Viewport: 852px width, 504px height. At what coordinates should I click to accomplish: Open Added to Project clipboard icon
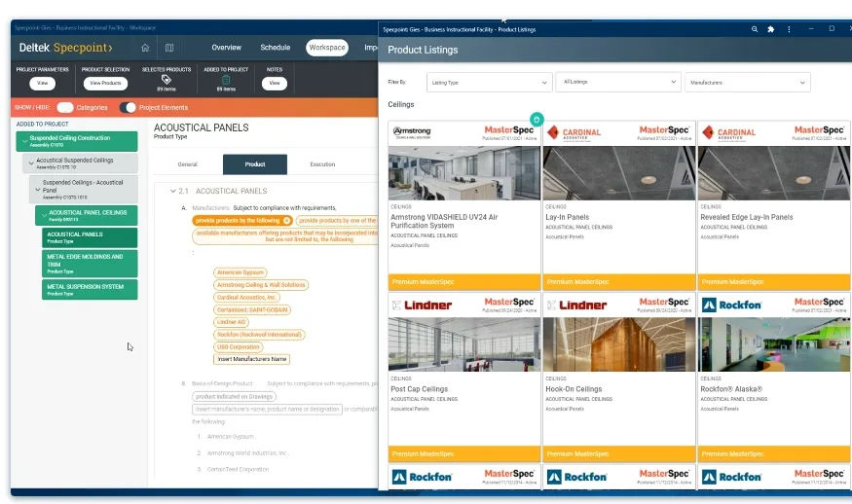pyautogui.click(x=226, y=80)
